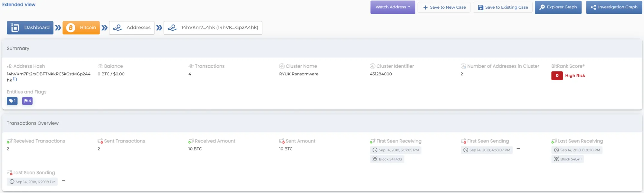
Task: Click the Dashboard breadcrumb icon
Action: point(15,28)
